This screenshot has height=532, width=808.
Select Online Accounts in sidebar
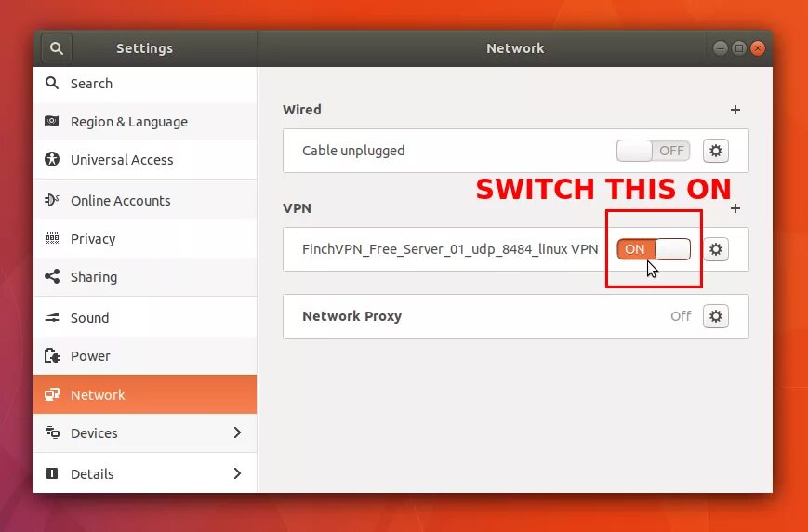coord(145,201)
